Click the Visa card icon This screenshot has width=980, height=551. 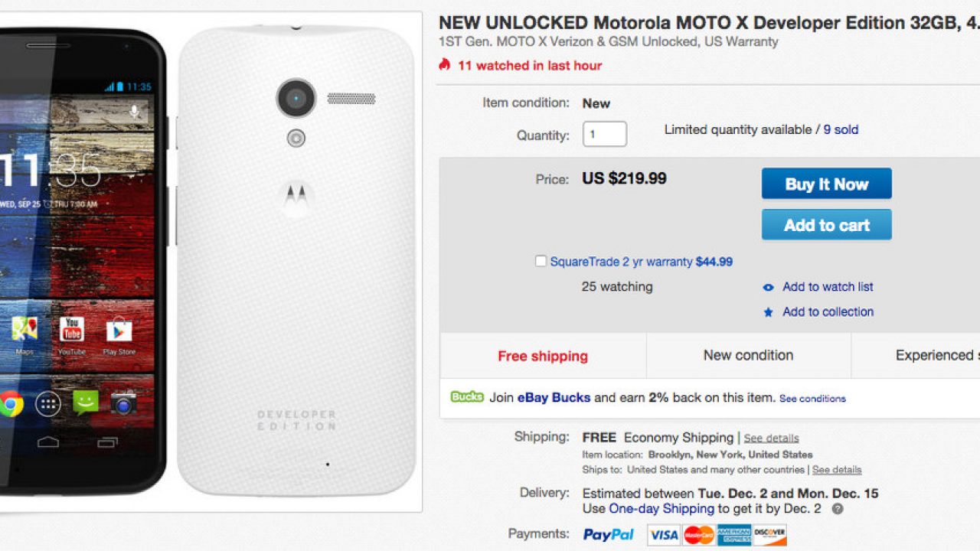tap(663, 535)
